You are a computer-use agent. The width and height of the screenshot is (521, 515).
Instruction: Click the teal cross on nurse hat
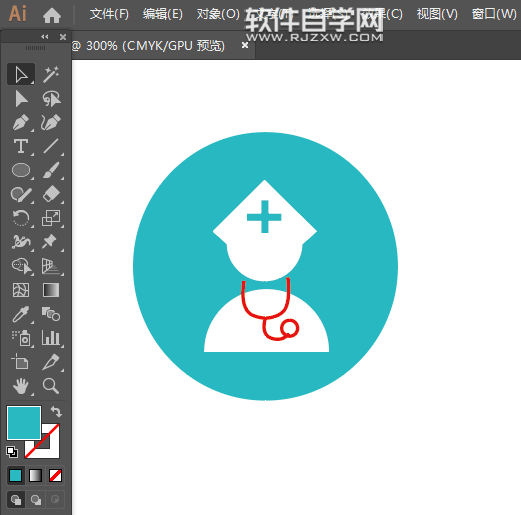click(264, 217)
